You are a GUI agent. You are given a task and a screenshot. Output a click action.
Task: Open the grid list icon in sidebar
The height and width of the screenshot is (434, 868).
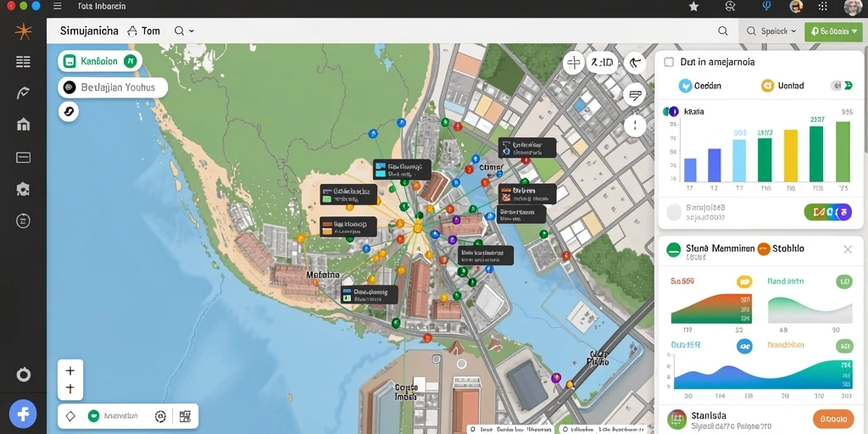(x=23, y=62)
